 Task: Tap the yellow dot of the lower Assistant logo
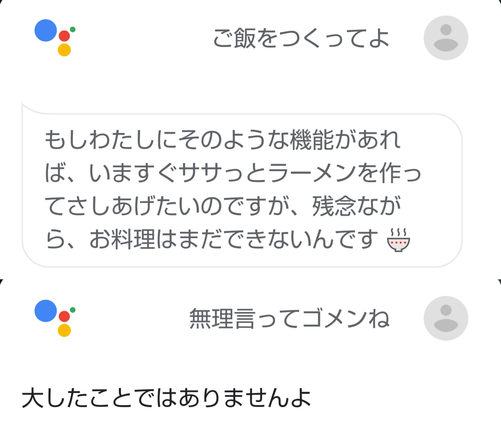click(64, 330)
